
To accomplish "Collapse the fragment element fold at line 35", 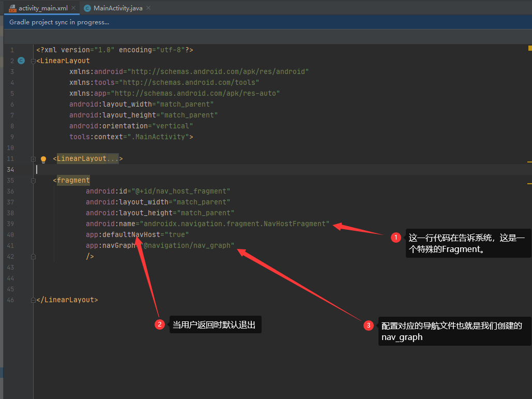I will [33, 181].
